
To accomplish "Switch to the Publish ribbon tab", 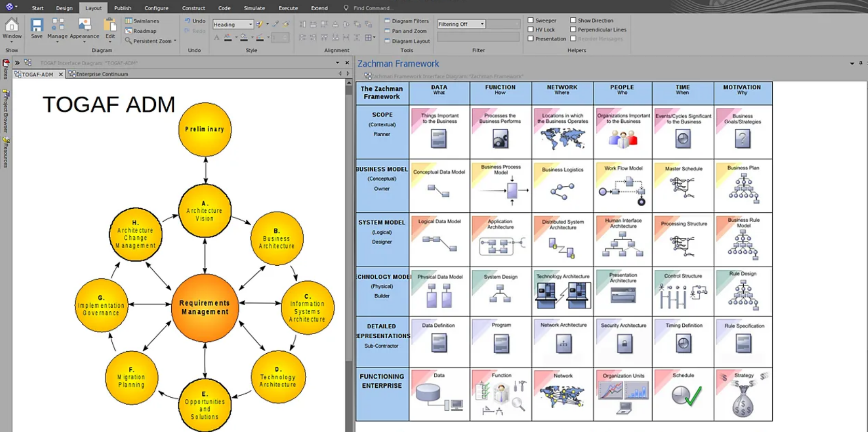I will pyautogui.click(x=123, y=8).
